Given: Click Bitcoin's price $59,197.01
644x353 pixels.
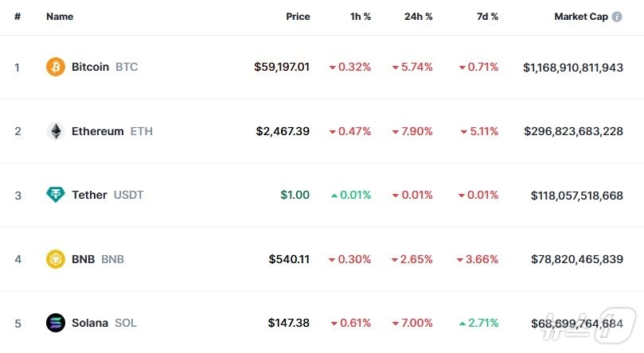Looking at the screenshot, I should 282,67.
